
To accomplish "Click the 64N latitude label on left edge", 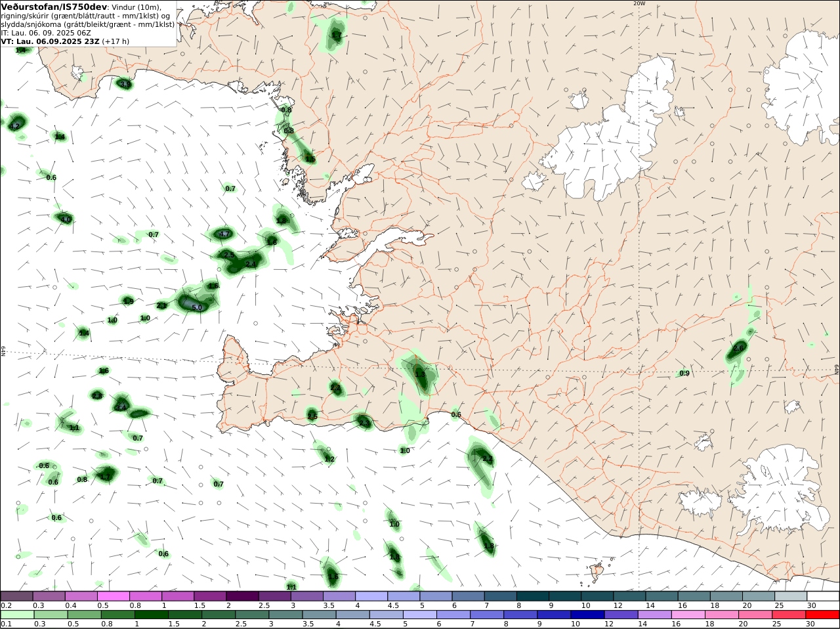I will [x=3, y=351].
